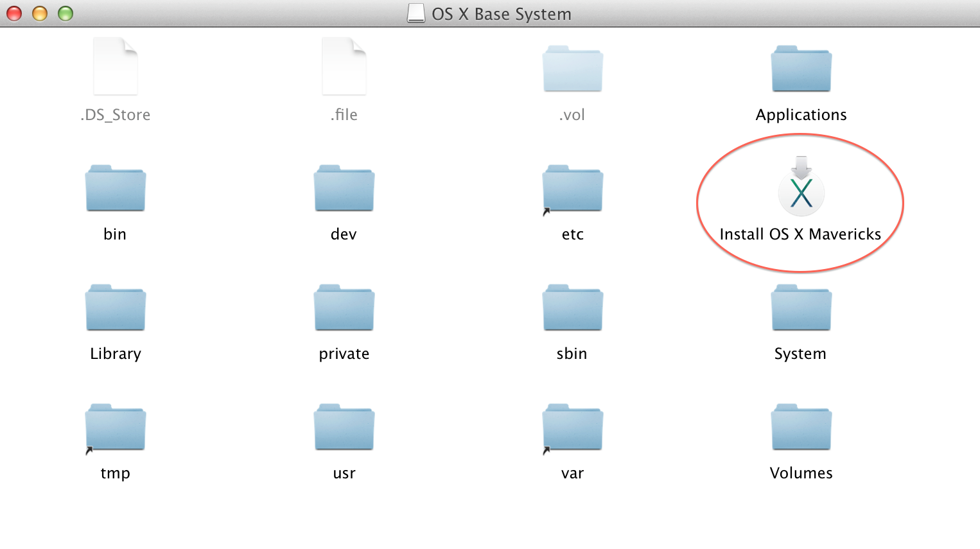Viewport: 980px width, 549px height.
Task: Click the "etc" folder name
Action: (573, 234)
